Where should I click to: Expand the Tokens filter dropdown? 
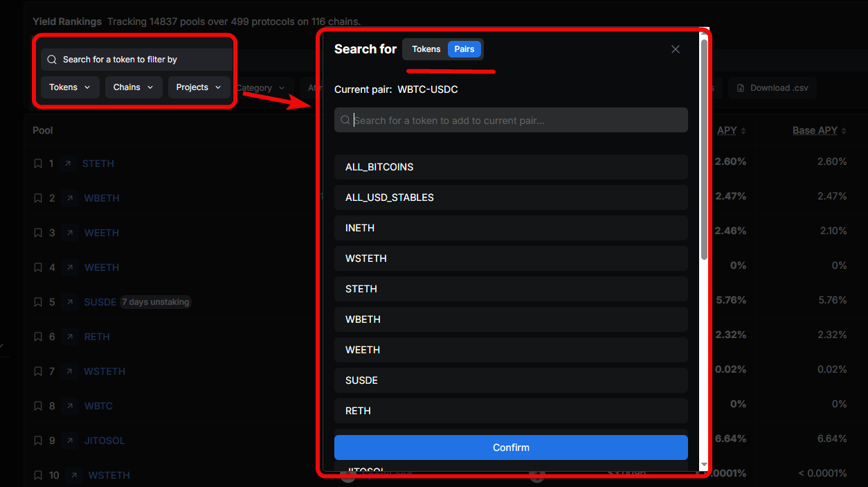pyautogui.click(x=70, y=87)
